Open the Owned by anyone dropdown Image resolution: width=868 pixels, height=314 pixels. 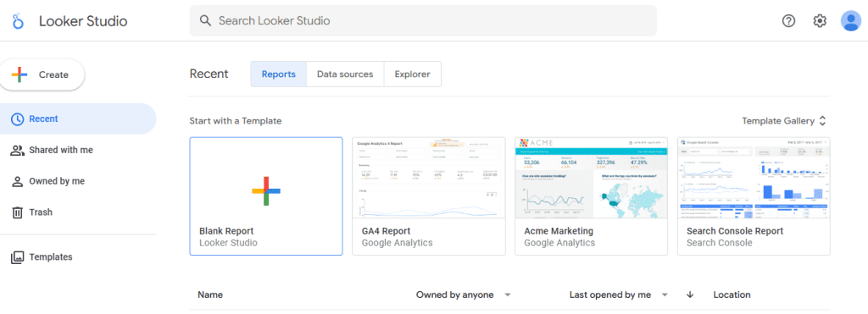point(463,295)
